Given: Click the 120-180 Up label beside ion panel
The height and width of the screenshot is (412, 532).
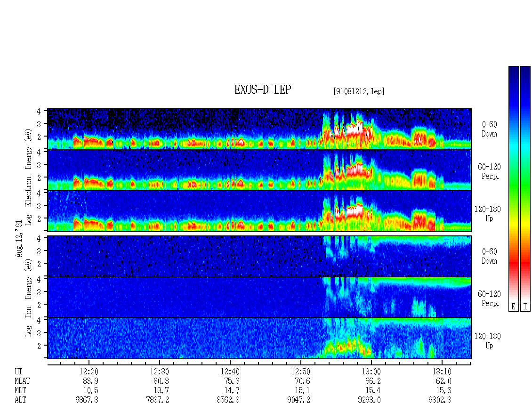Looking at the screenshot, I should coord(488,341).
